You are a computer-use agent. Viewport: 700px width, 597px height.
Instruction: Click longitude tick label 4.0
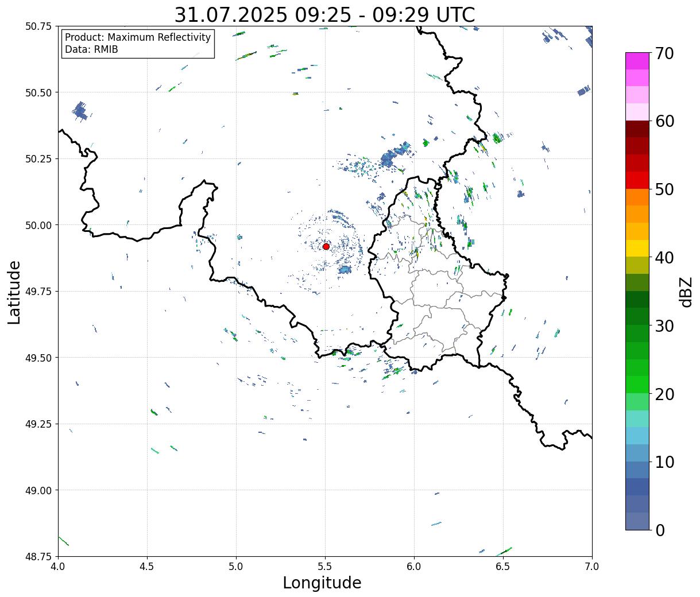[58, 566]
